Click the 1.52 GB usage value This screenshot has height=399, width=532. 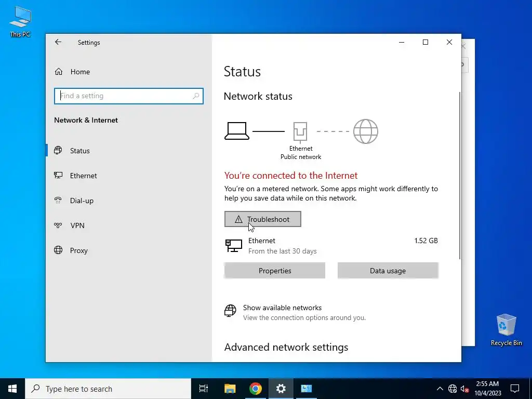(x=426, y=241)
